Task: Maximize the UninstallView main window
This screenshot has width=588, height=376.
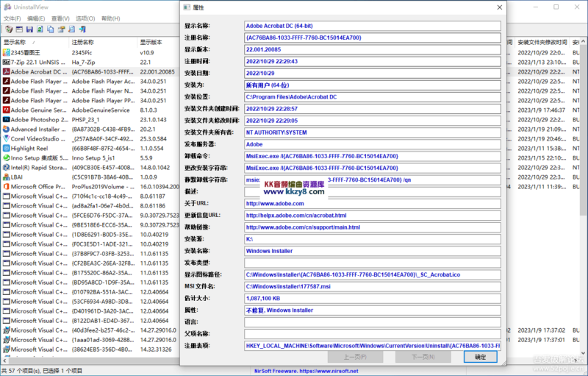Action: [x=556, y=7]
